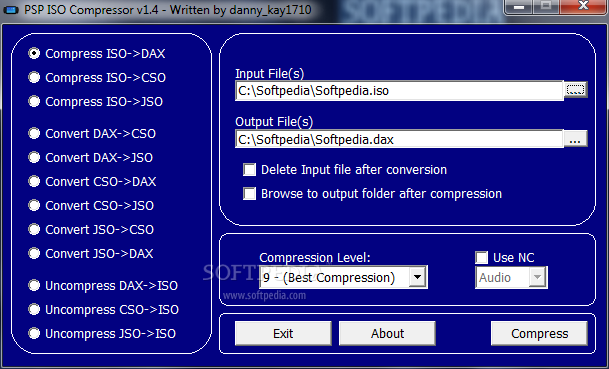The image size is (609, 369).
Task: Click into the Output File(s) path field
Action: [x=399, y=139]
